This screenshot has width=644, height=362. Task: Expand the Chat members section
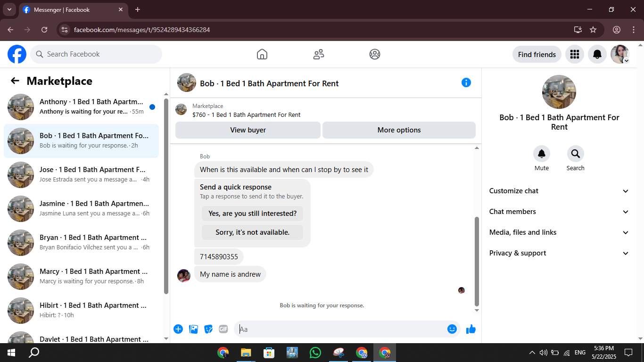click(x=559, y=212)
